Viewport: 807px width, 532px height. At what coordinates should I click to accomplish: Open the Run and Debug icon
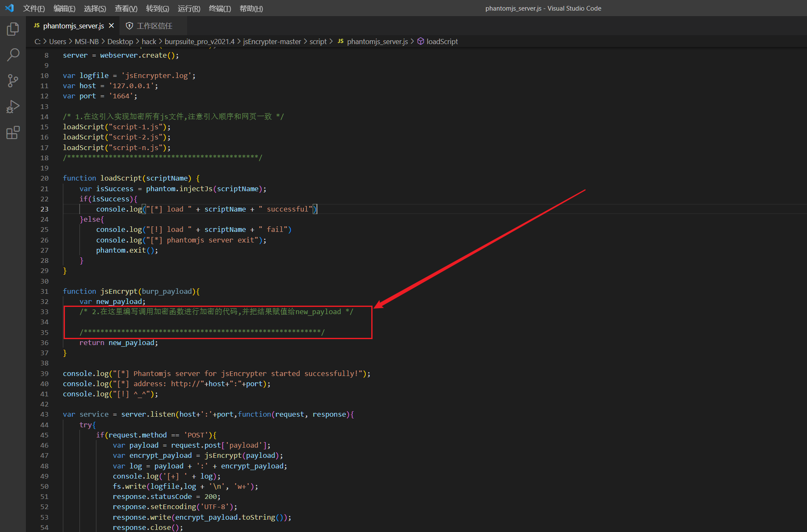[13, 106]
